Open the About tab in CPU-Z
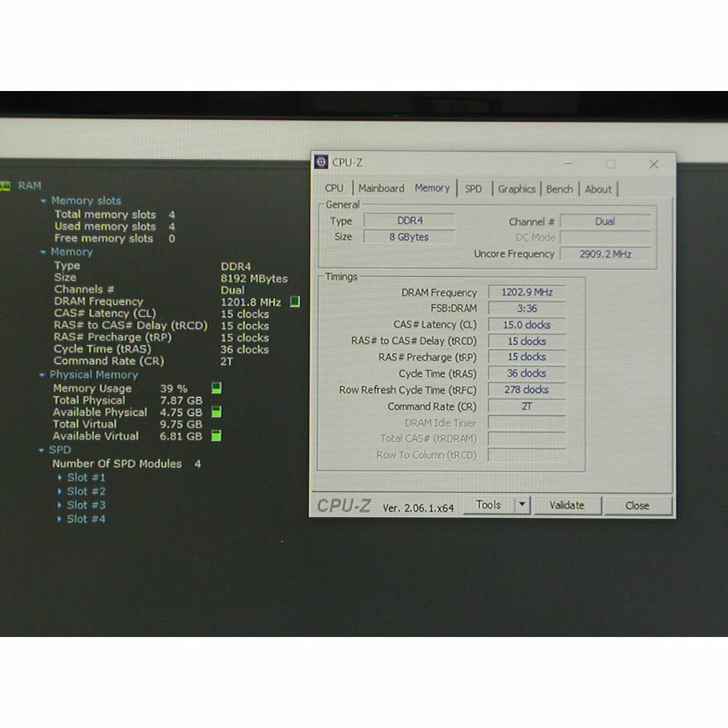 [x=598, y=189]
